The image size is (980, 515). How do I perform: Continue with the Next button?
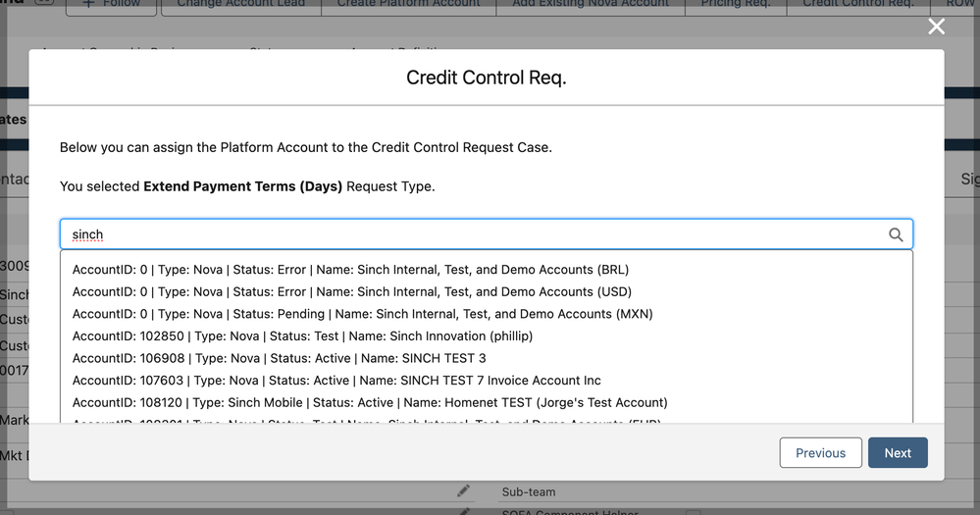pos(898,452)
